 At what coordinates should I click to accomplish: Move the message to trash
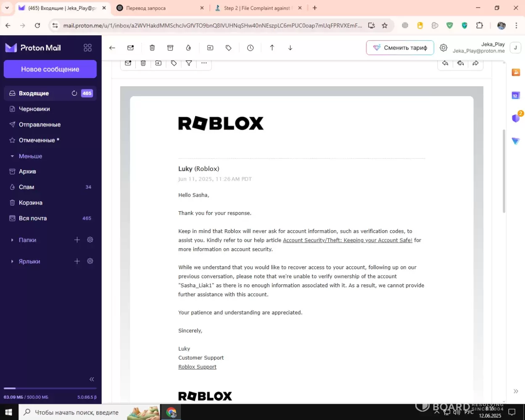click(152, 48)
